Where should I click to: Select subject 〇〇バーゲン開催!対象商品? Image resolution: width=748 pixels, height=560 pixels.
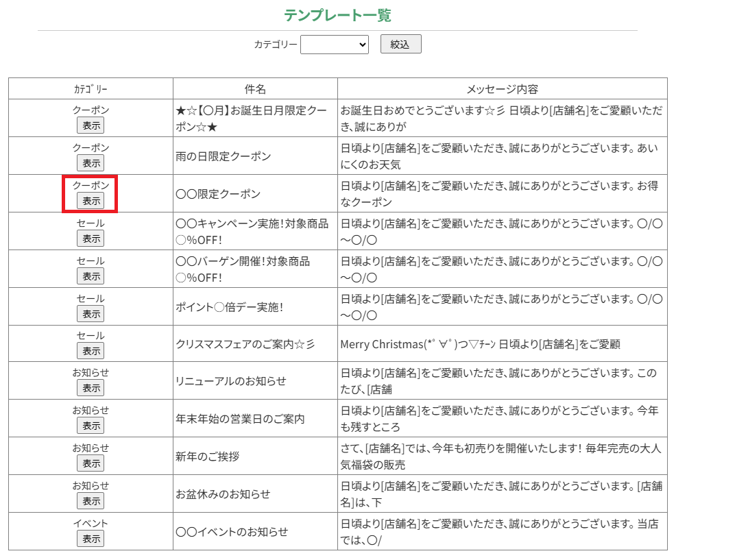[243, 269]
